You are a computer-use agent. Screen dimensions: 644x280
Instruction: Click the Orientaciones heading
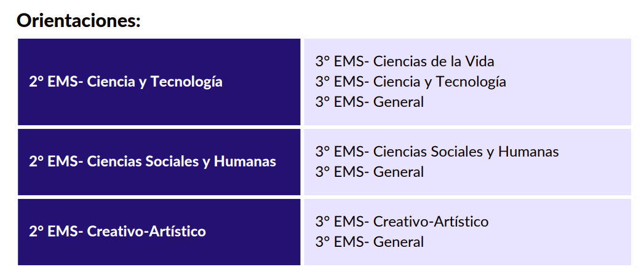click(x=79, y=20)
